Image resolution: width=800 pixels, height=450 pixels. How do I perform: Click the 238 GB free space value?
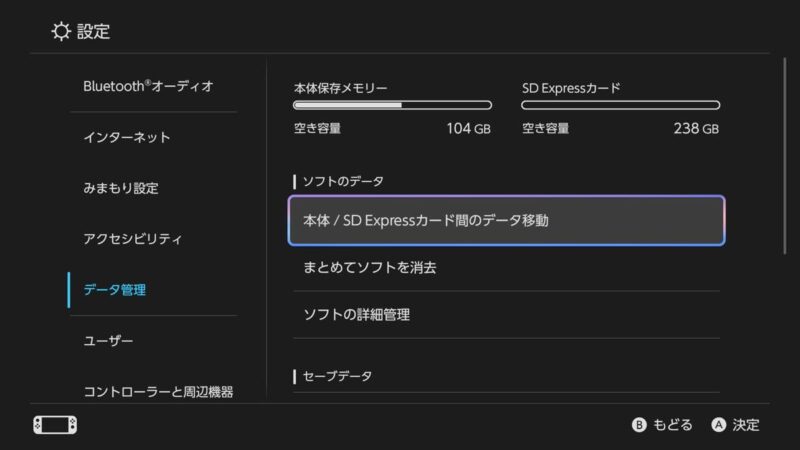[696, 129]
